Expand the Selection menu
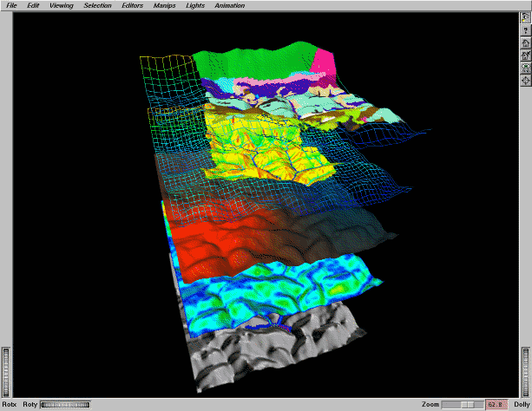532x411 pixels. coord(98,5)
